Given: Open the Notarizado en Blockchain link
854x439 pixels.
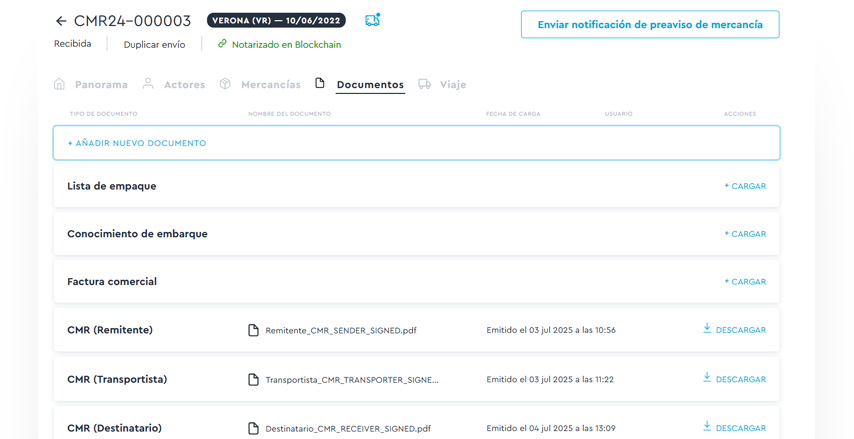Looking at the screenshot, I should click(x=278, y=44).
